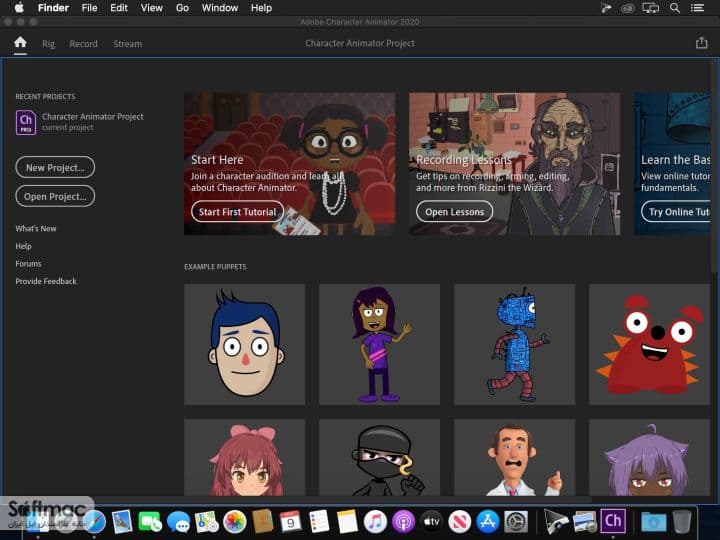Open the Downloads folder in the Dock
Viewport: 720px width, 540px height.
(653, 522)
